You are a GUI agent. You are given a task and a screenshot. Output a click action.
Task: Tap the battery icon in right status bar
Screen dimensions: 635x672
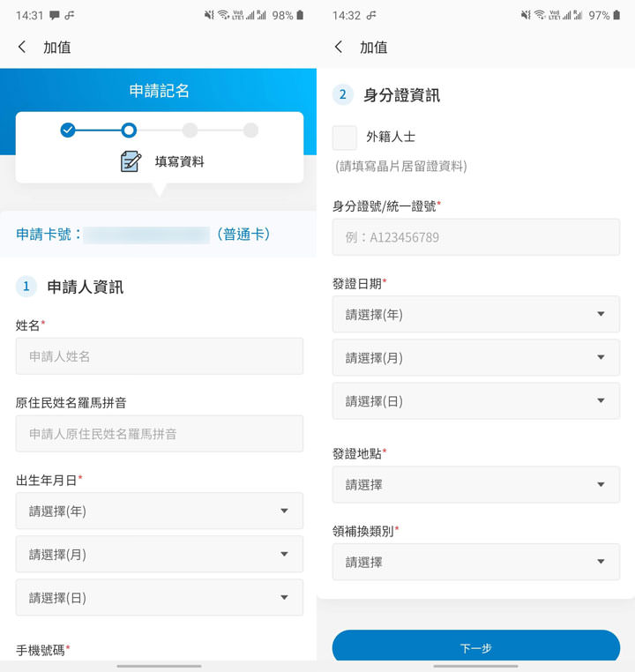pos(616,15)
